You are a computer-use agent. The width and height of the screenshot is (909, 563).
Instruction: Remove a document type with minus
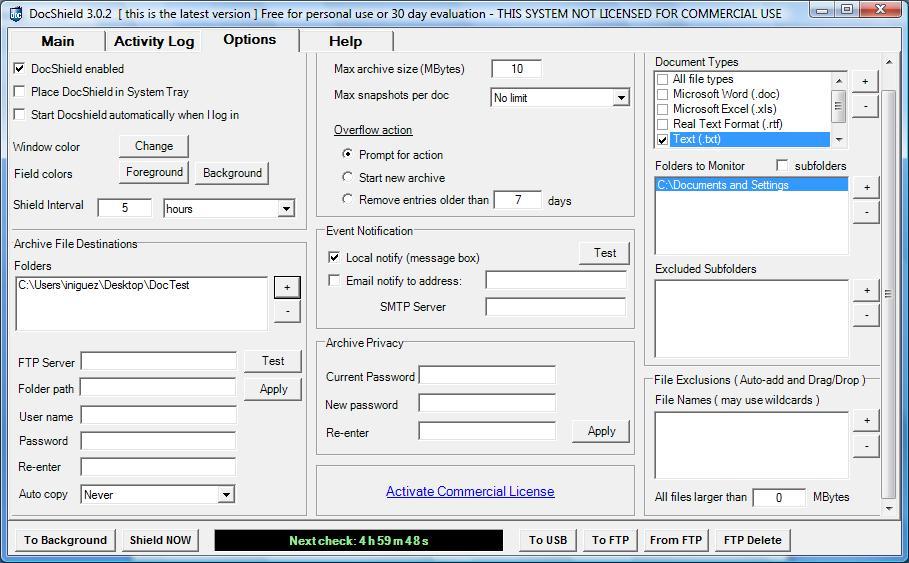pyautogui.click(x=865, y=107)
